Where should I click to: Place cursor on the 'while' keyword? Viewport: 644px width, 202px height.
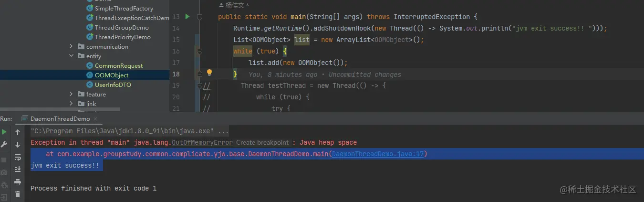(243, 51)
